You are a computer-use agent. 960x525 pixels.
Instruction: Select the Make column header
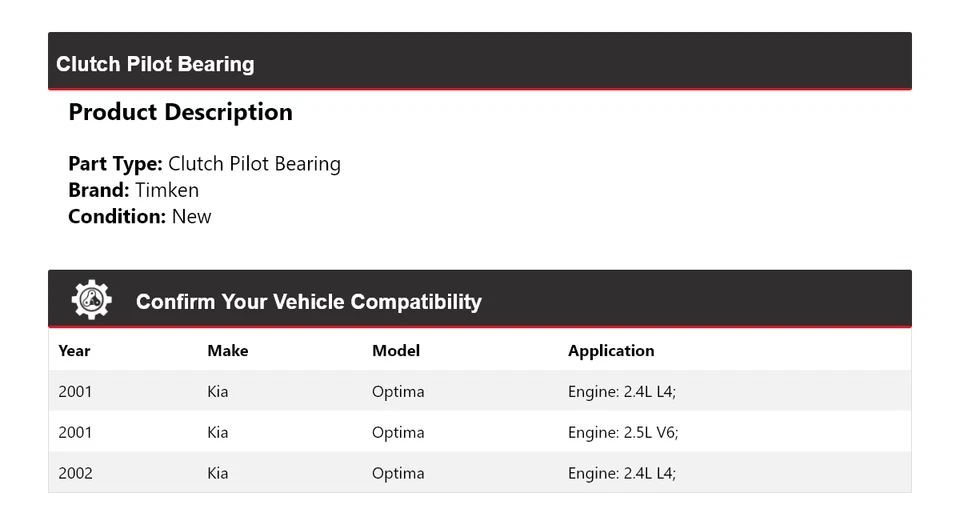(x=227, y=350)
